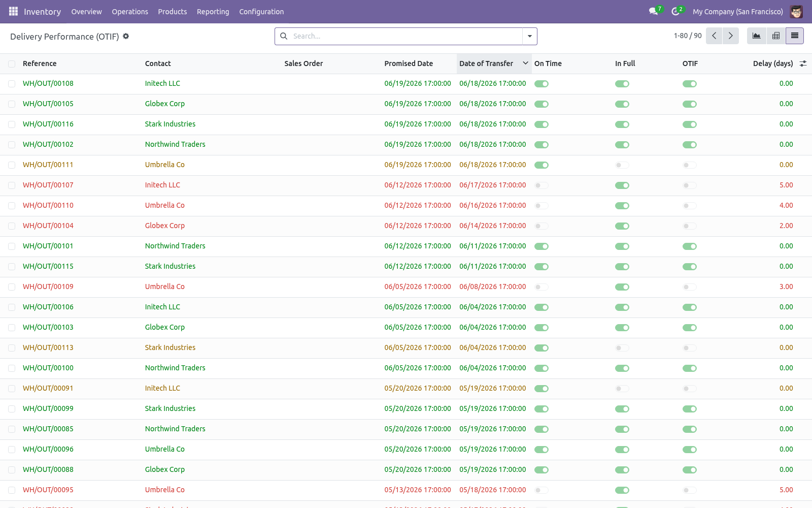Open My Company (San Francisco) switcher
Image resolution: width=812 pixels, height=508 pixels.
pos(738,11)
